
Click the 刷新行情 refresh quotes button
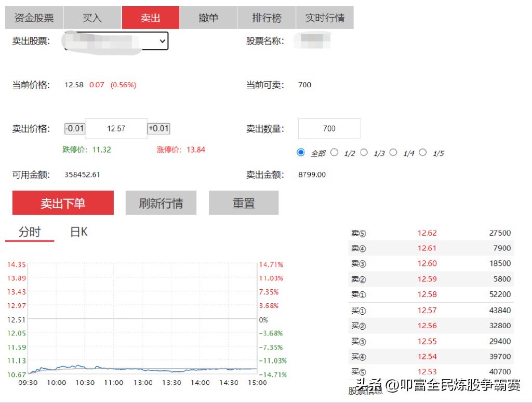161,203
